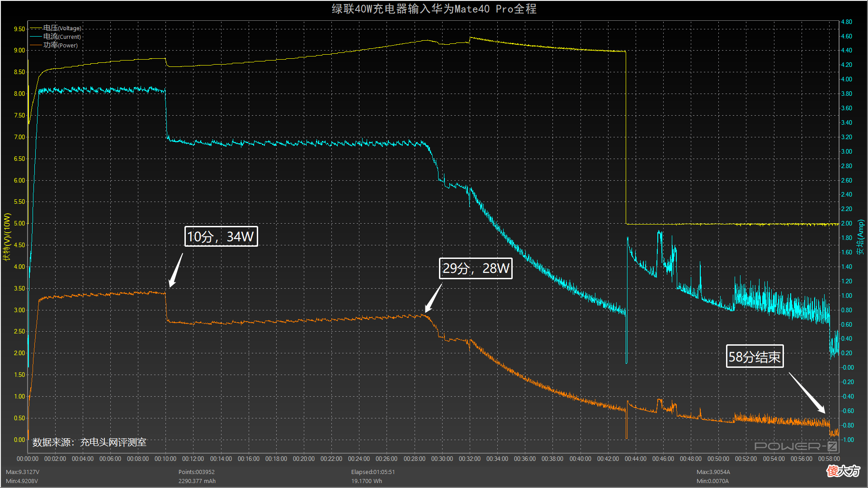Screen dimensions: 868x488
Task: Click the 2.20 right axis tick label
Action: coord(846,209)
